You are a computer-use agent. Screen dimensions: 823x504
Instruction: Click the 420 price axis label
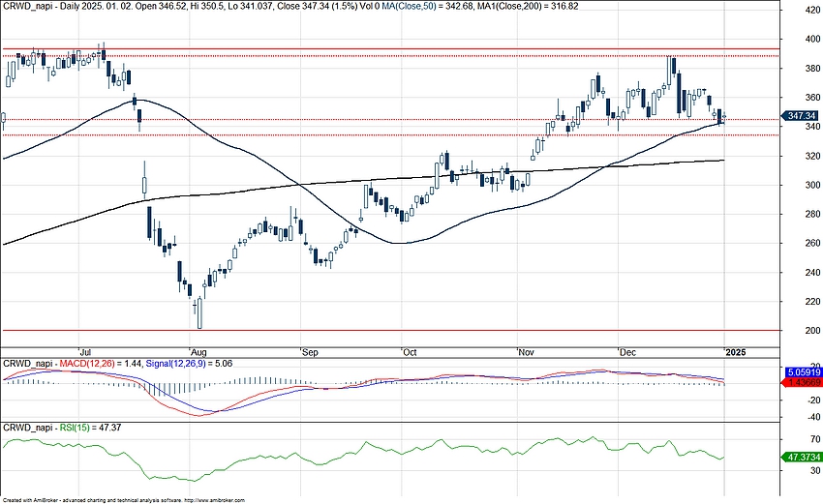[x=812, y=10]
